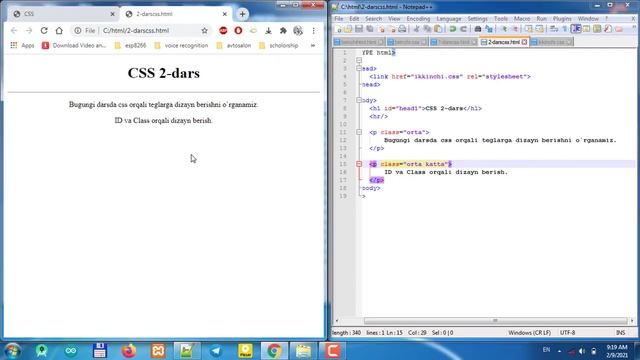Open Arduino IDE from the taskbar

pos(70,351)
